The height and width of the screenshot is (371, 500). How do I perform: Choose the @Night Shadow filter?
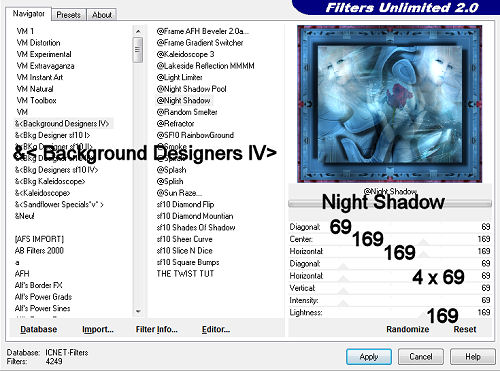click(x=184, y=100)
